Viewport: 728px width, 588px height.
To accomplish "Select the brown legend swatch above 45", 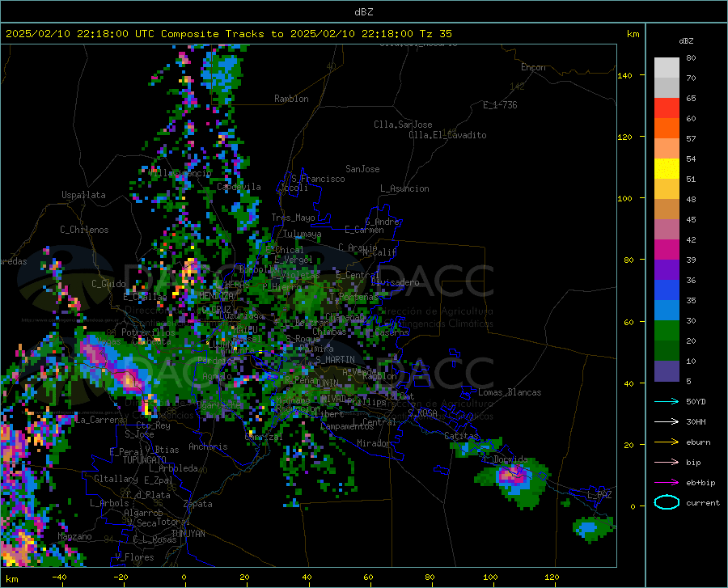I will tap(667, 209).
